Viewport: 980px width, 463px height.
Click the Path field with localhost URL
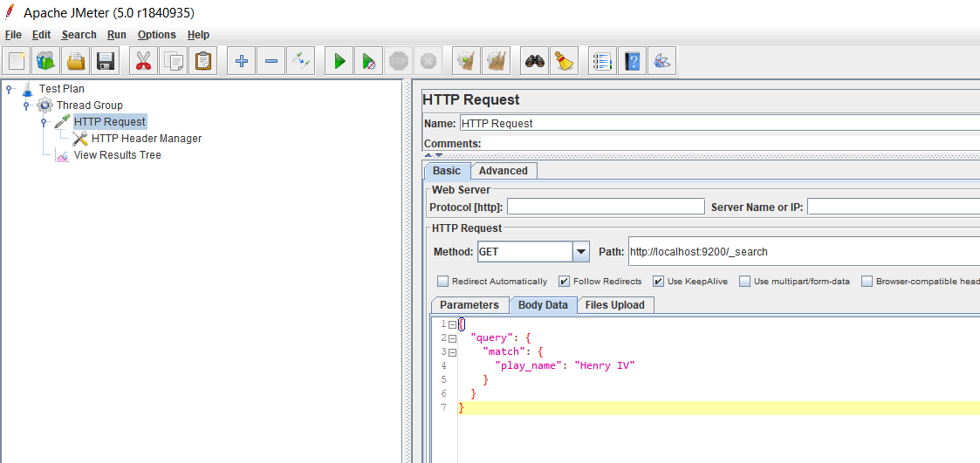[x=805, y=252]
